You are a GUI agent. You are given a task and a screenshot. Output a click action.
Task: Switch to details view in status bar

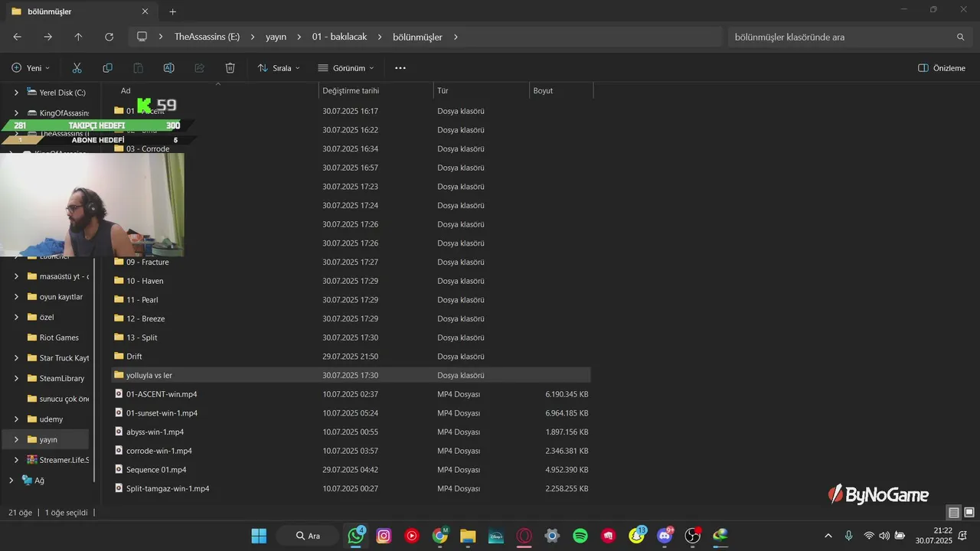point(953,513)
